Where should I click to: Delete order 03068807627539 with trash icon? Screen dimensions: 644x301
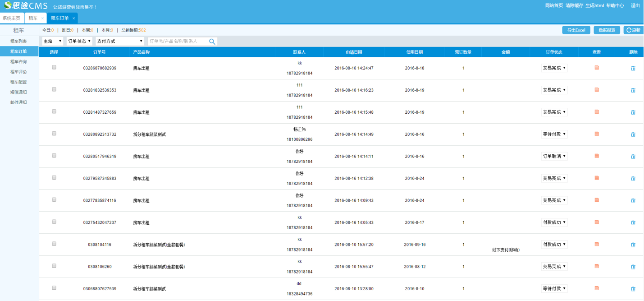click(633, 289)
